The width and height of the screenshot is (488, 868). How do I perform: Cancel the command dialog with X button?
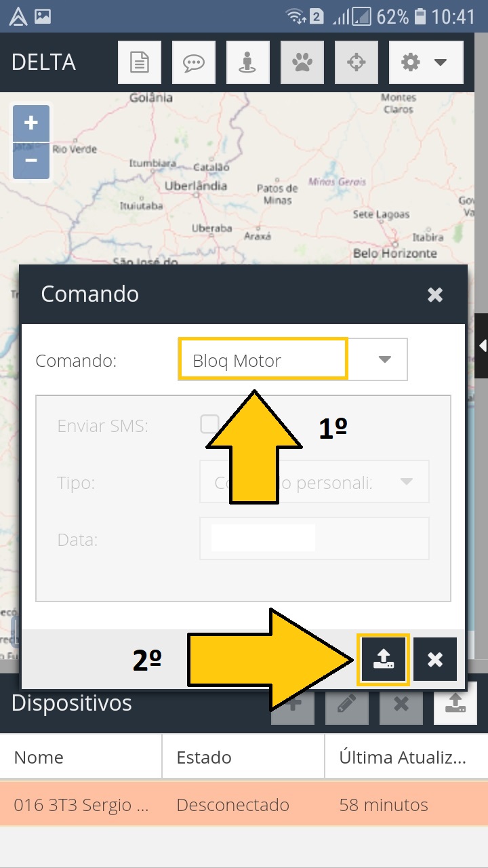435,659
